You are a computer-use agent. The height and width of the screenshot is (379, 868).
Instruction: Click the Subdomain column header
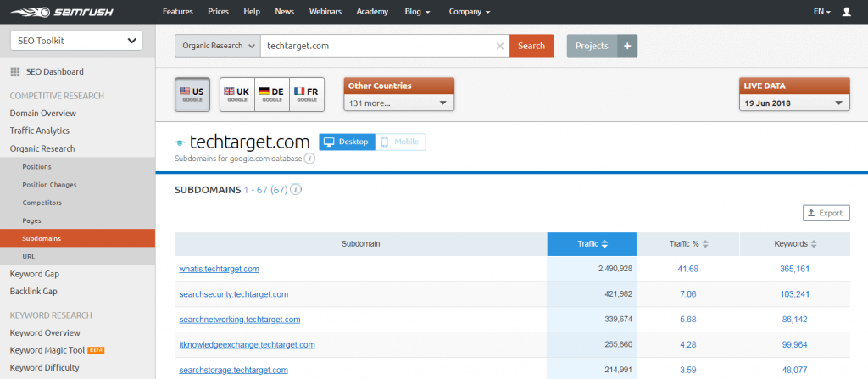361,244
